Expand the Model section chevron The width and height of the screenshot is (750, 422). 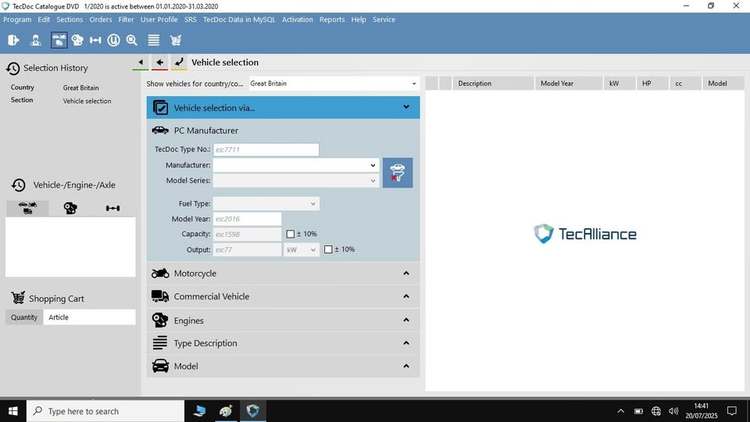(x=406, y=366)
